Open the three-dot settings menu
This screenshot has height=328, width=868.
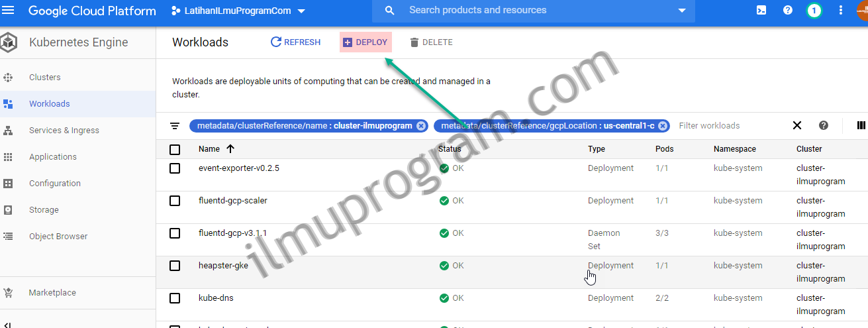(841, 11)
